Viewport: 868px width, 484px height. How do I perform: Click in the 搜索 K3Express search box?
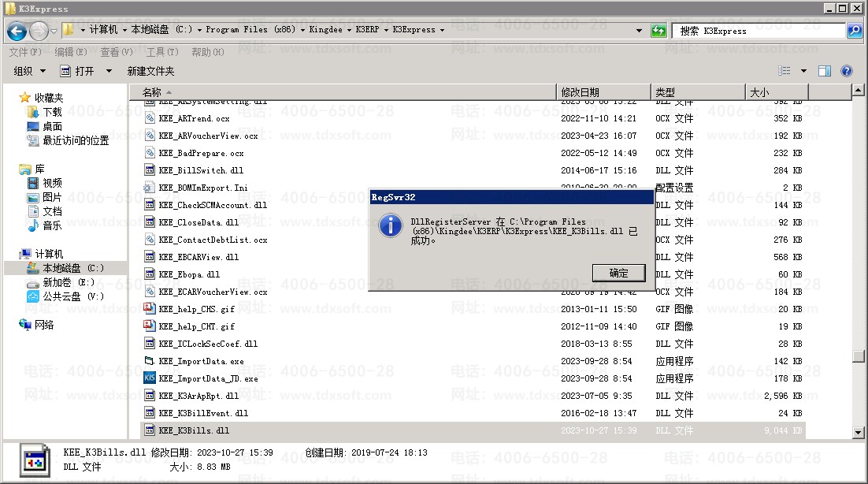tap(756, 31)
